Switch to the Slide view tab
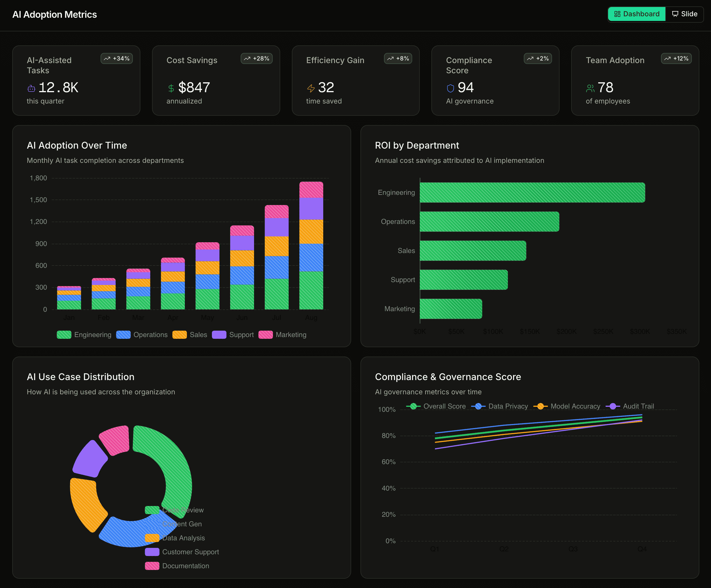Image resolution: width=711 pixels, height=588 pixels. pyautogui.click(x=684, y=14)
